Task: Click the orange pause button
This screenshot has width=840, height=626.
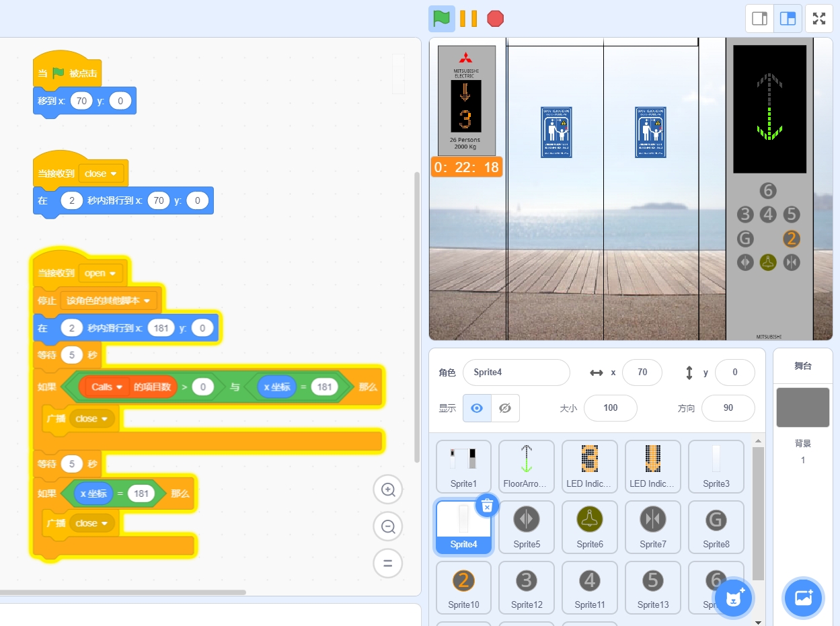Action: click(x=468, y=19)
